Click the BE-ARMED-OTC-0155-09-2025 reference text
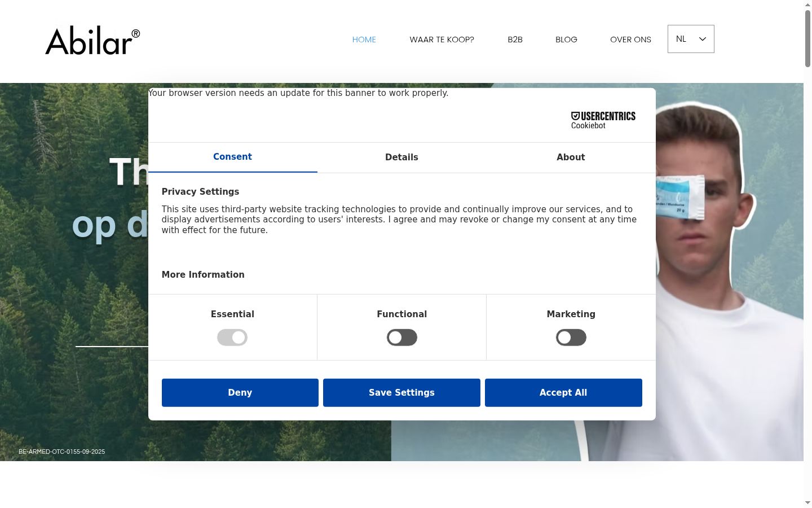This screenshot has height=508, width=812. click(x=62, y=452)
